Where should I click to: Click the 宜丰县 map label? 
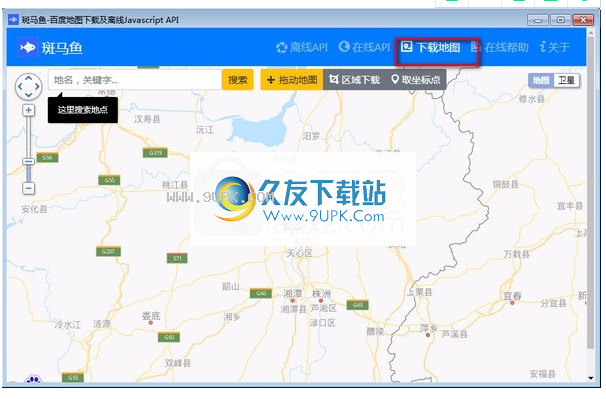[x=570, y=206]
